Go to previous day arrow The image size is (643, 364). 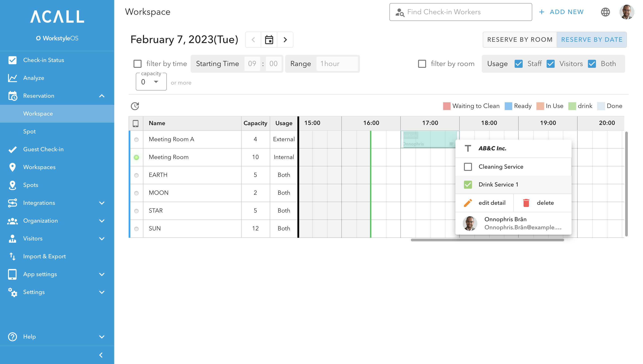pos(253,40)
